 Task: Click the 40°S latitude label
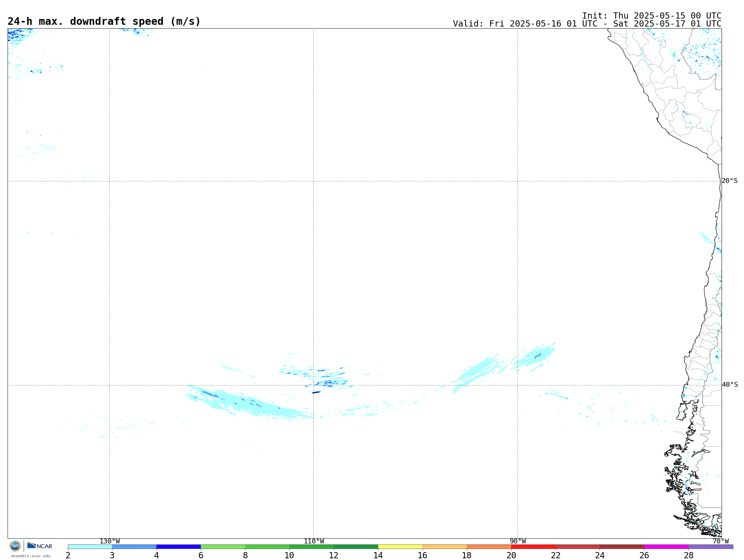click(x=730, y=385)
